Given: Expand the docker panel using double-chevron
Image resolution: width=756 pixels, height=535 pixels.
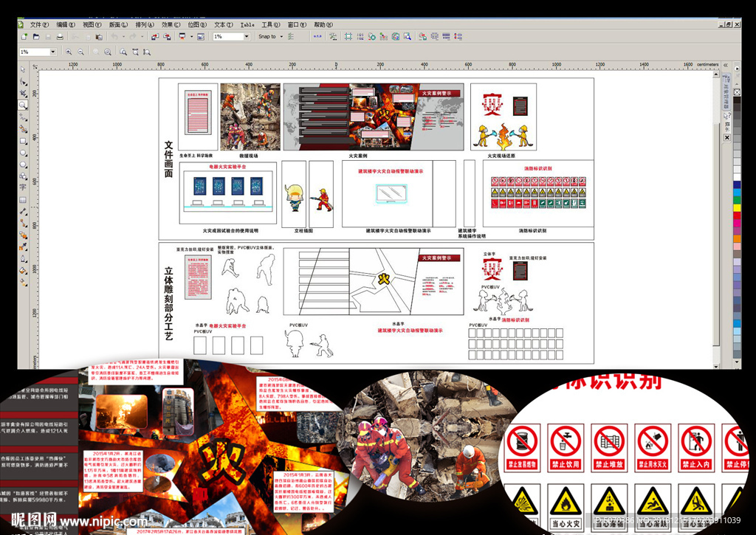Looking at the screenshot, I should click(726, 65).
